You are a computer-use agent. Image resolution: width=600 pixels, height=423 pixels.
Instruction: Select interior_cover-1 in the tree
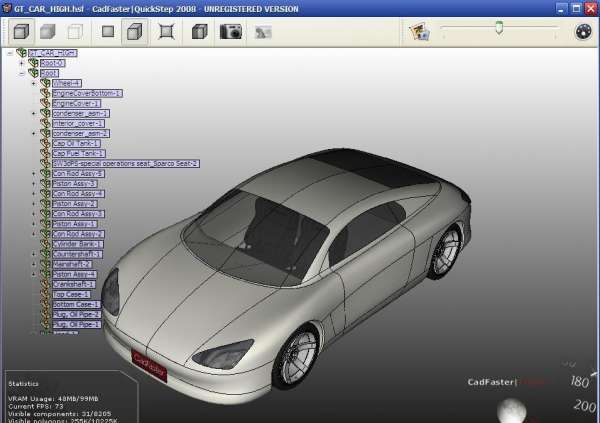pyautogui.click(x=78, y=123)
